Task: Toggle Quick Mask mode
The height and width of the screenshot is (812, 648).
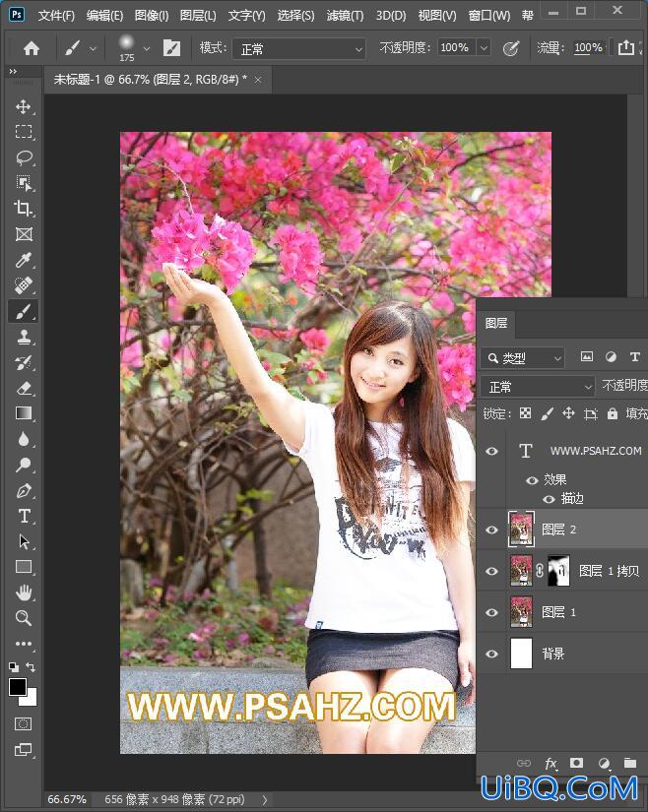Action: (x=24, y=724)
